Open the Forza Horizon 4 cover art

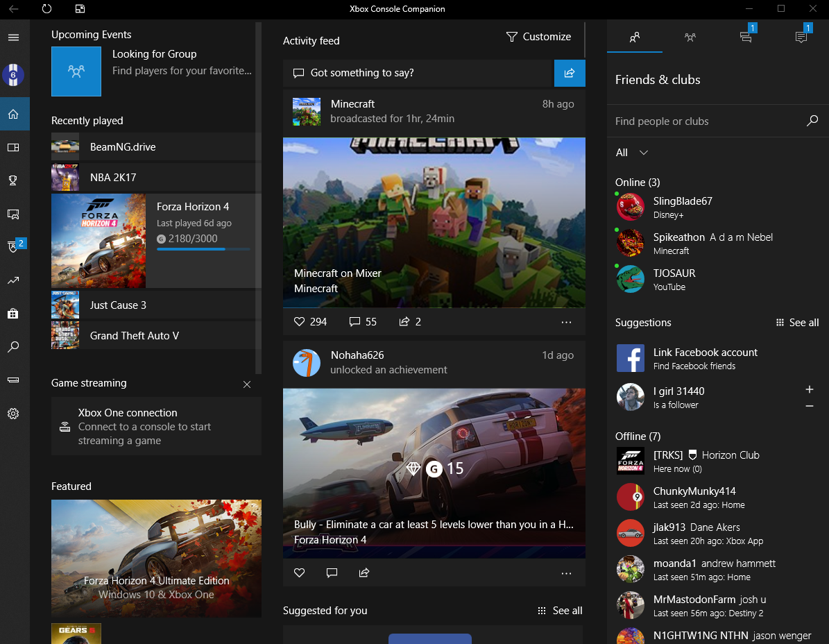pyautogui.click(x=99, y=241)
